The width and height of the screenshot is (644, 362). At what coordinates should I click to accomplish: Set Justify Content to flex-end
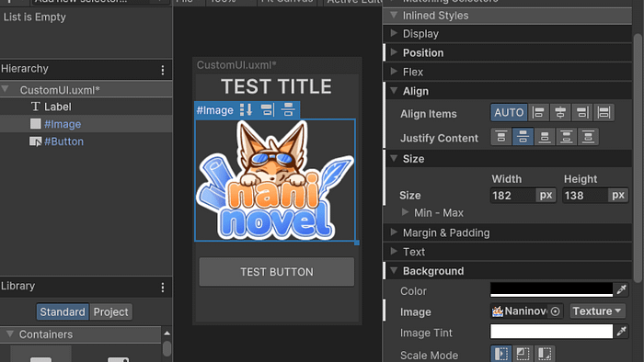coord(545,137)
